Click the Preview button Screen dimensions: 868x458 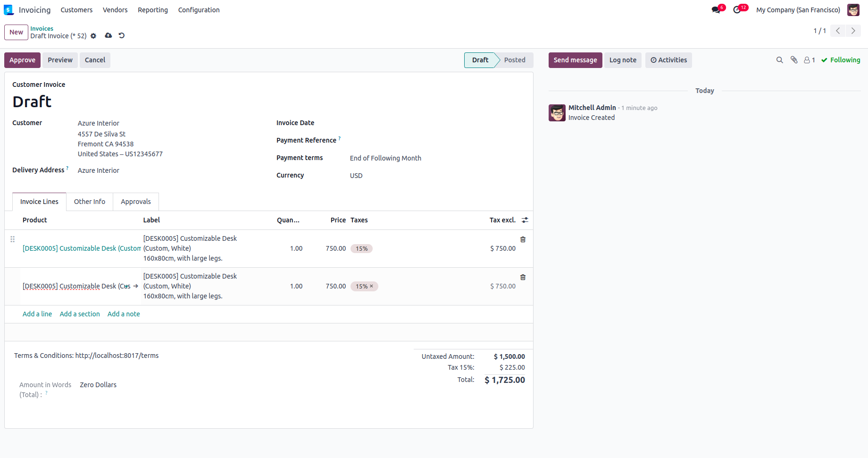[x=60, y=60]
